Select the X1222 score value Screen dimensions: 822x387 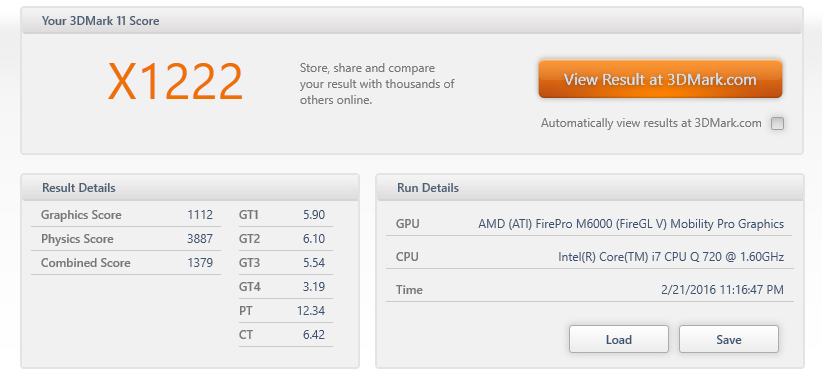coord(176,82)
